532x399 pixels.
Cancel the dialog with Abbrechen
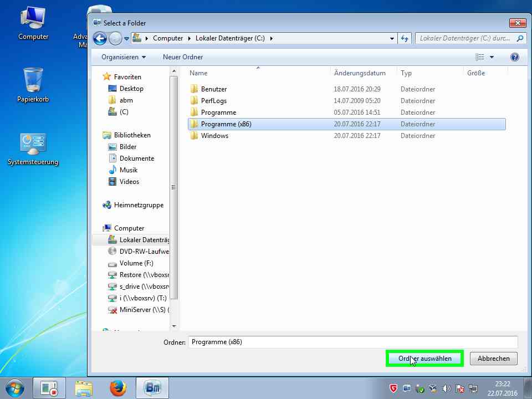(x=493, y=359)
